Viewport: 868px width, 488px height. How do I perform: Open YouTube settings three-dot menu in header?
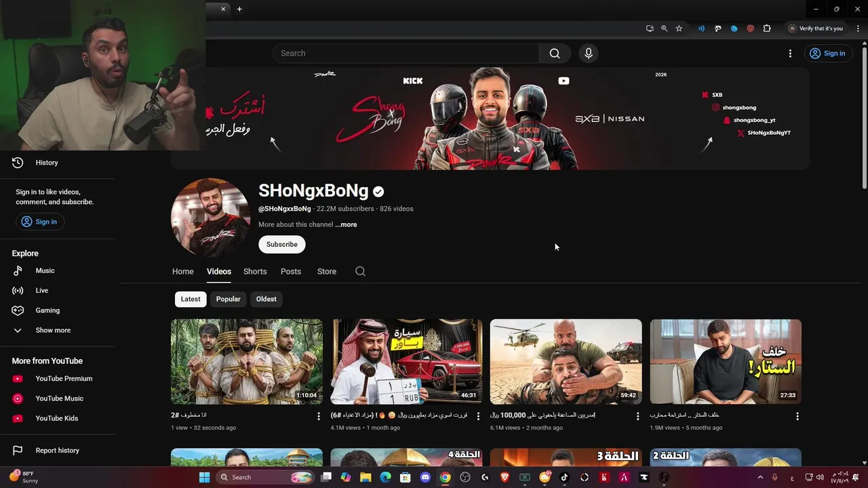pos(790,54)
